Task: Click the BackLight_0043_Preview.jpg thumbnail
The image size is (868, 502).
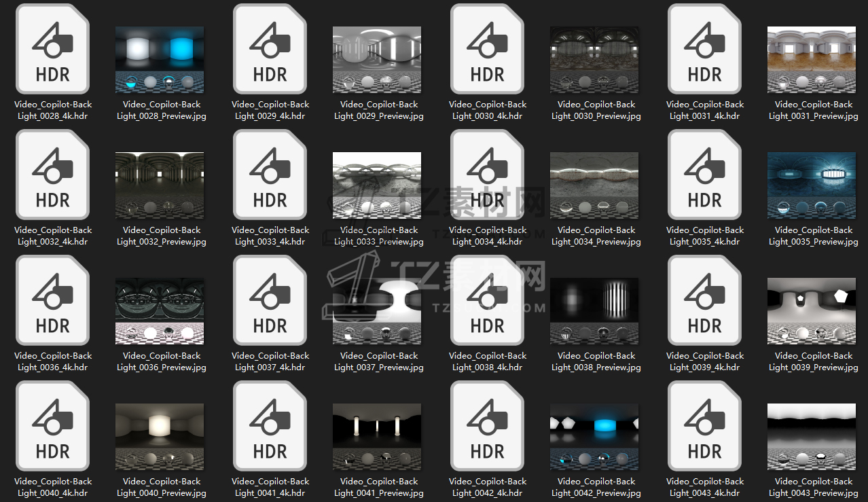Action: (x=812, y=437)
